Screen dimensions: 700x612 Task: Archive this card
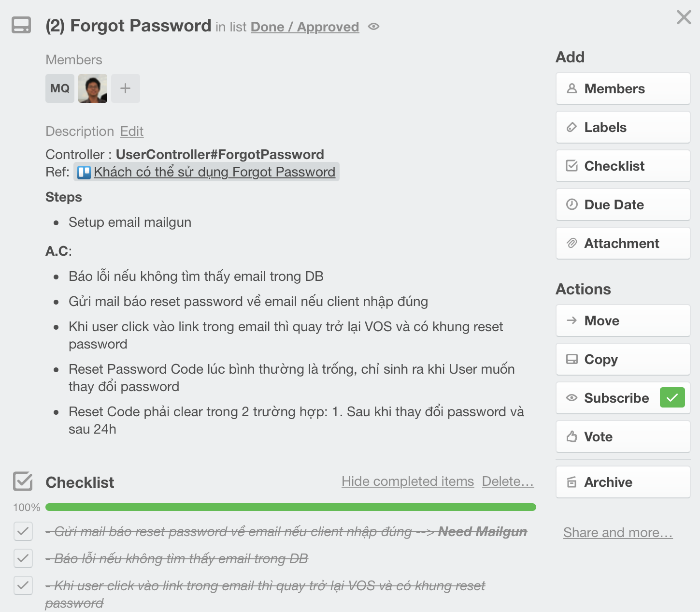[623, 482]
